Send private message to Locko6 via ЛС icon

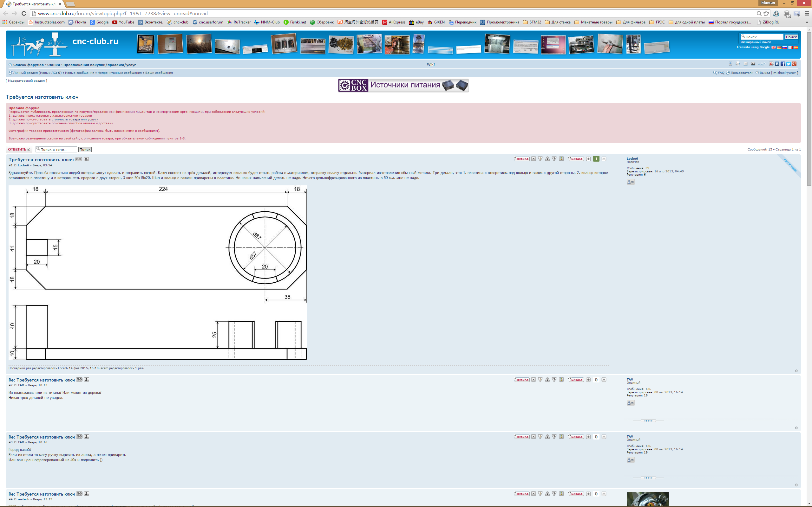[631, 182]
